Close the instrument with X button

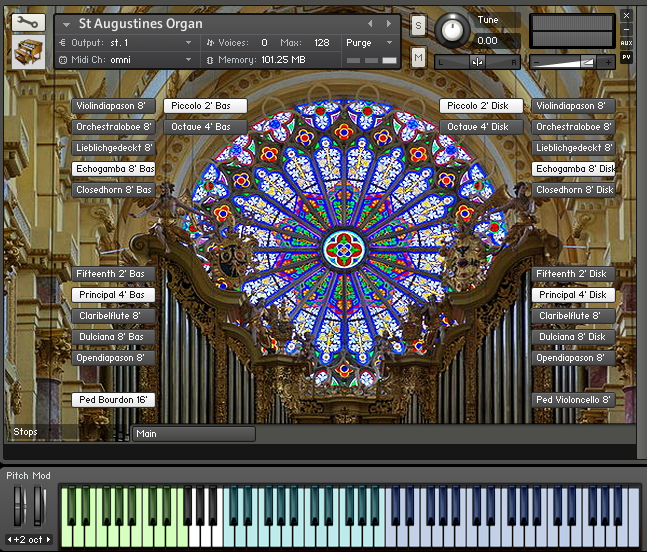click(x=626, y=16)
